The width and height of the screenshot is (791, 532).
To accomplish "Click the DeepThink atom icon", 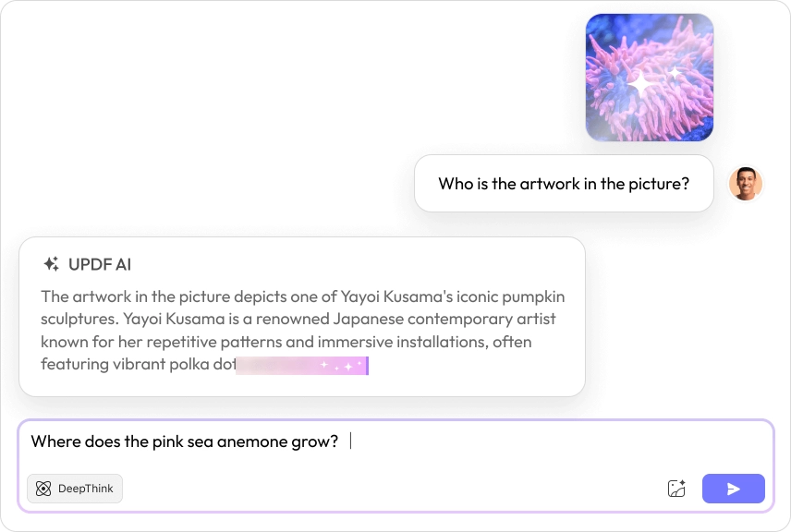I will pos(43,489).
